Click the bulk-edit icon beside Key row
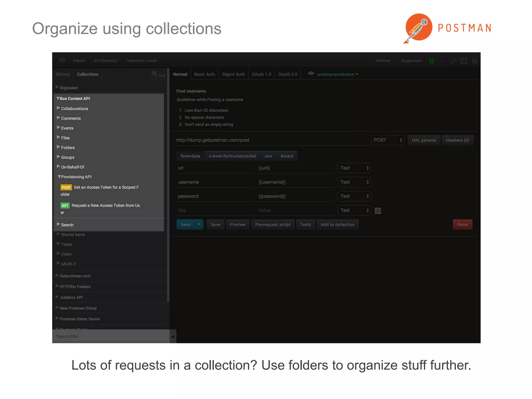532x399 pixels. tap(378, 211)
